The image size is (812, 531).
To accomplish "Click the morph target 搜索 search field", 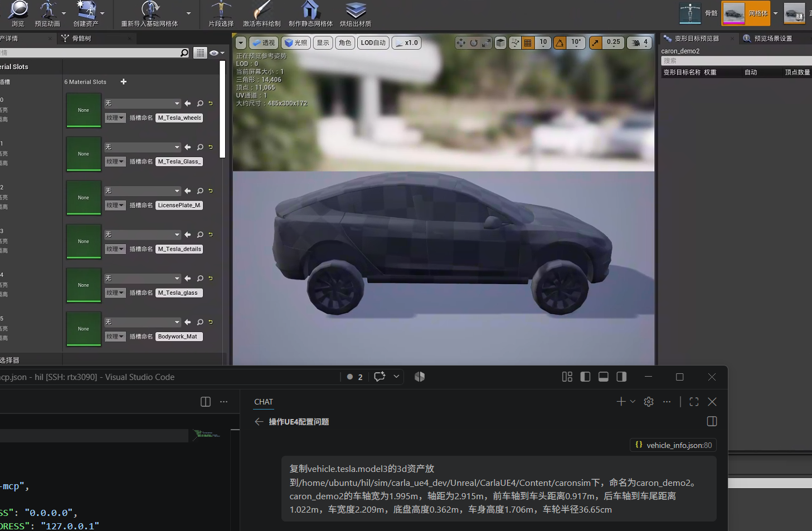I will pos(736,61).
